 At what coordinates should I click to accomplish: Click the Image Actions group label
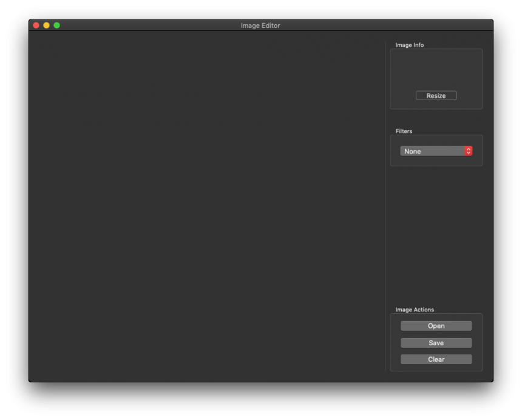pyautogui.click(x=415, y=310)
